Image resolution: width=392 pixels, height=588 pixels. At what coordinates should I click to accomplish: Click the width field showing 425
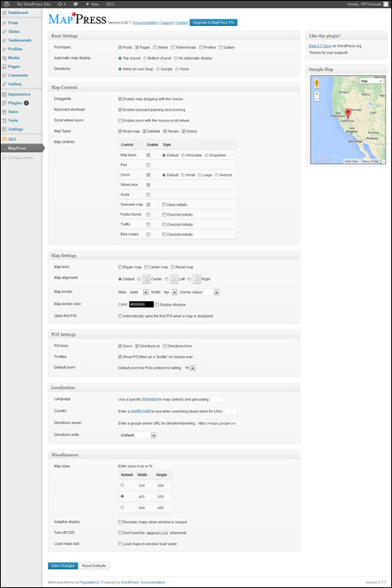[144, 496]
